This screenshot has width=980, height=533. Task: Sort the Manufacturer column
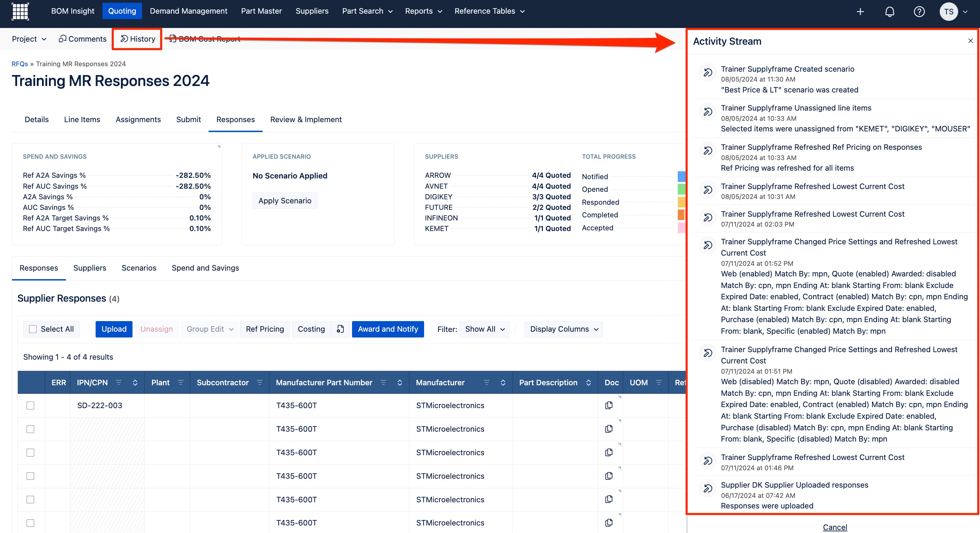coord(503,383)
